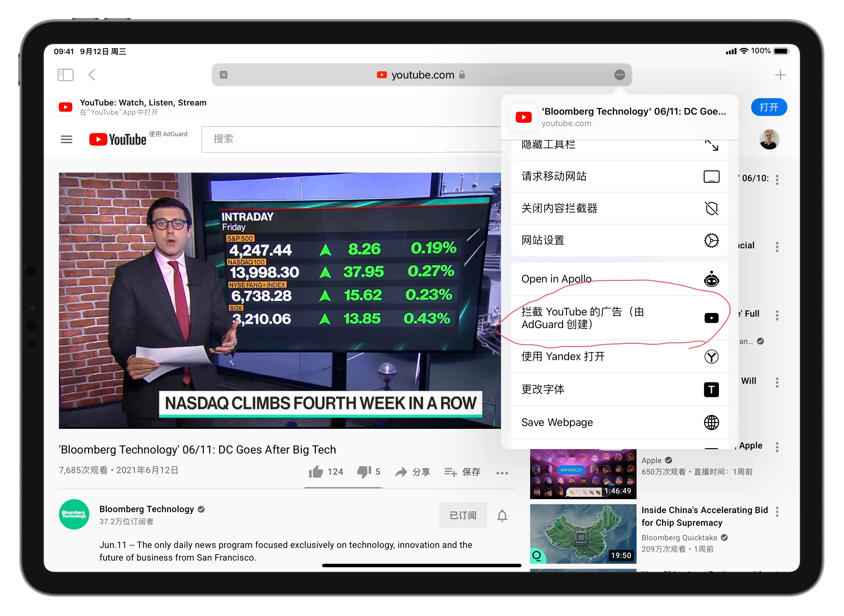The height and width of the screenshot is (616, 844).
Task: Open options for the Full video
Action: pos(777,315)
